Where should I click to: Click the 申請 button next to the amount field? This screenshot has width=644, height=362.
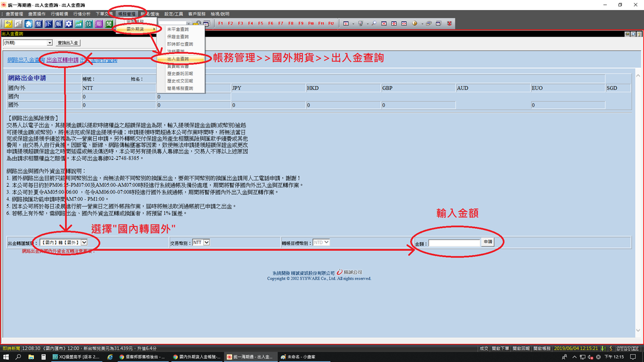pyautogui.click(x=488, y=242)
